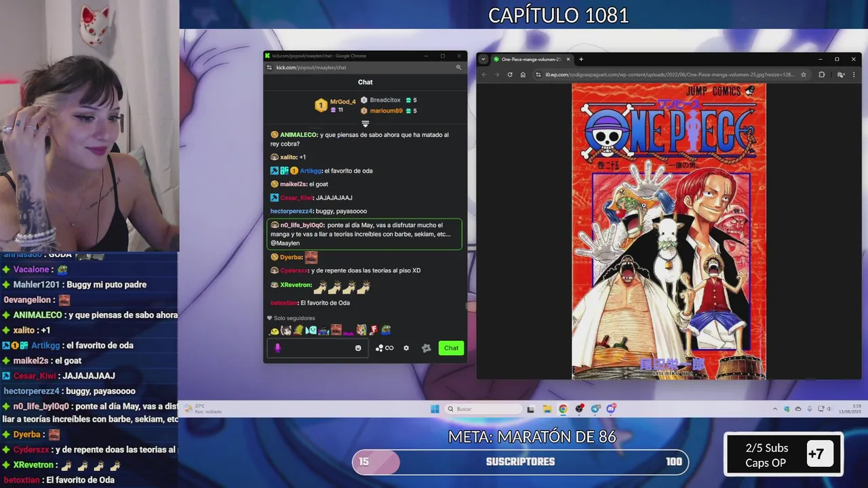Open the Windows Start menu
Image resolution: width=868 pixels, height=488 pixels.
[435, 409]
